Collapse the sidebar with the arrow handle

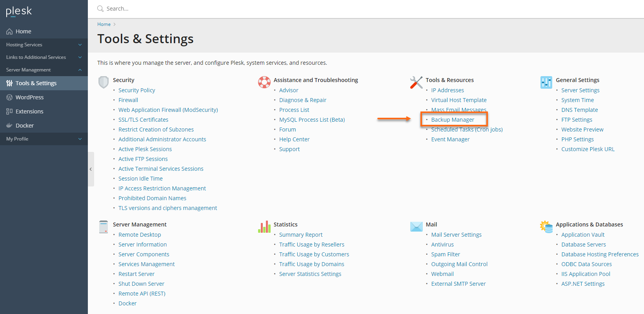click(x=91, y=169)
